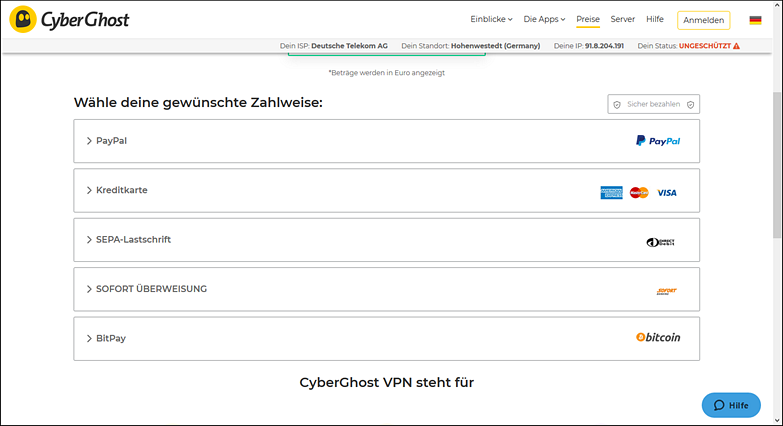Click the red unprotected warning triangle
This screenshot has height=426, width=783.
click(736, 45)
